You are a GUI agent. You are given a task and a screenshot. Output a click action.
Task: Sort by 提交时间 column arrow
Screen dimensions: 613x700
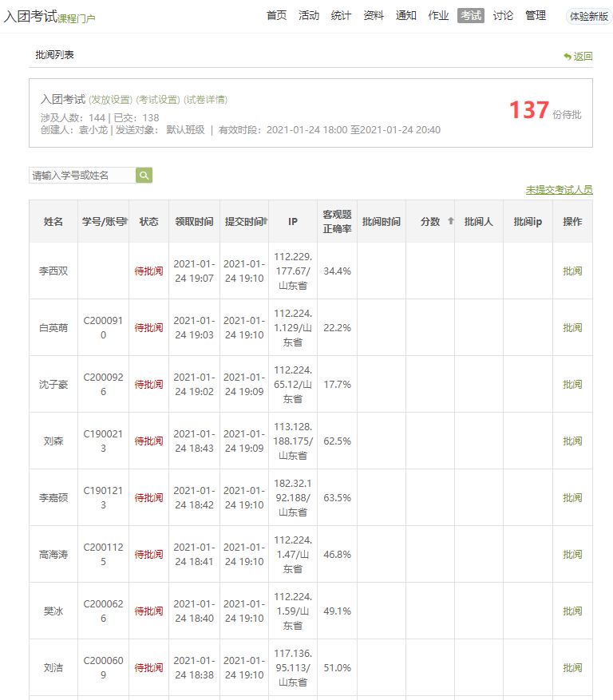coord(266,221)
